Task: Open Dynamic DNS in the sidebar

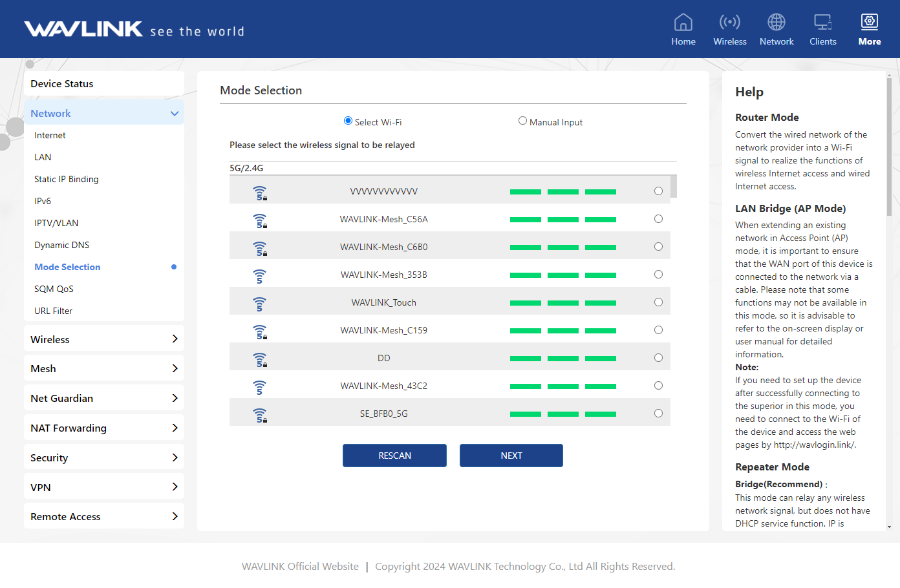Action: tap(62, 245)
